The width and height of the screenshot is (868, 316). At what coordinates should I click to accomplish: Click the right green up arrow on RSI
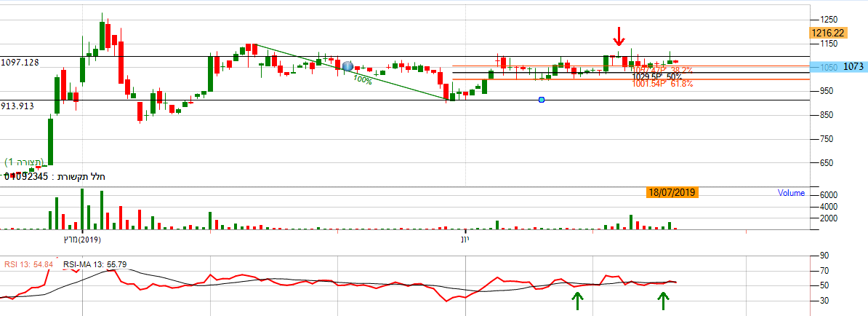pyautogui.click(x=663, y=300)
